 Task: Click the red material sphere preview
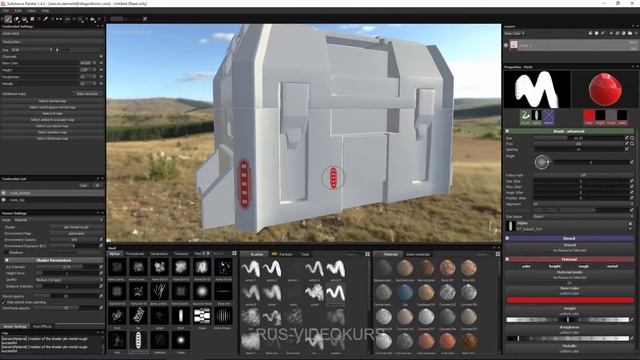[605, 89]
